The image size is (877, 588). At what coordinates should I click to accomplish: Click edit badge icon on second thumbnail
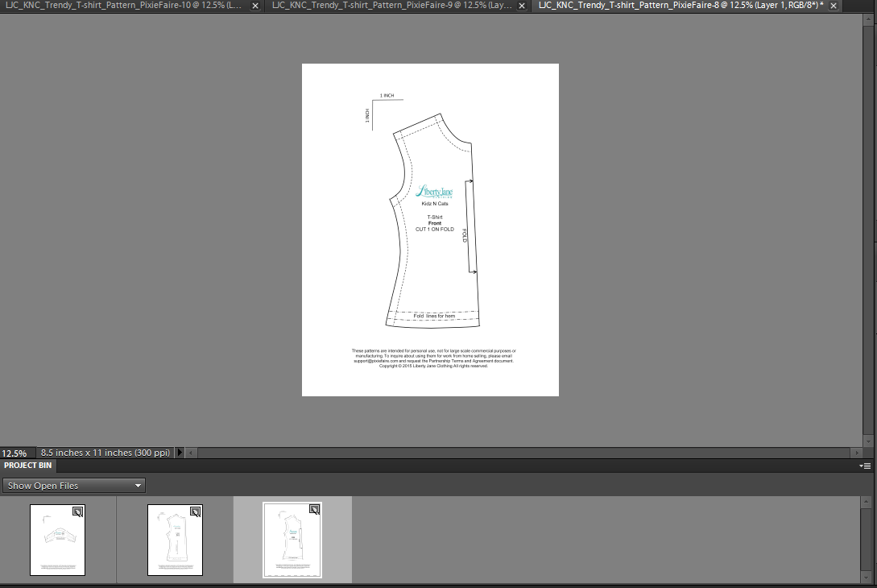click(196, 511)
